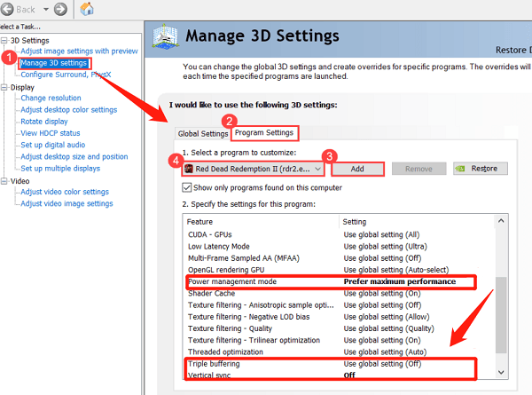The image size is (532, 395).
Task: Select Texture filtering - Anisotropic sample row
Action: [x=339, y=305]
